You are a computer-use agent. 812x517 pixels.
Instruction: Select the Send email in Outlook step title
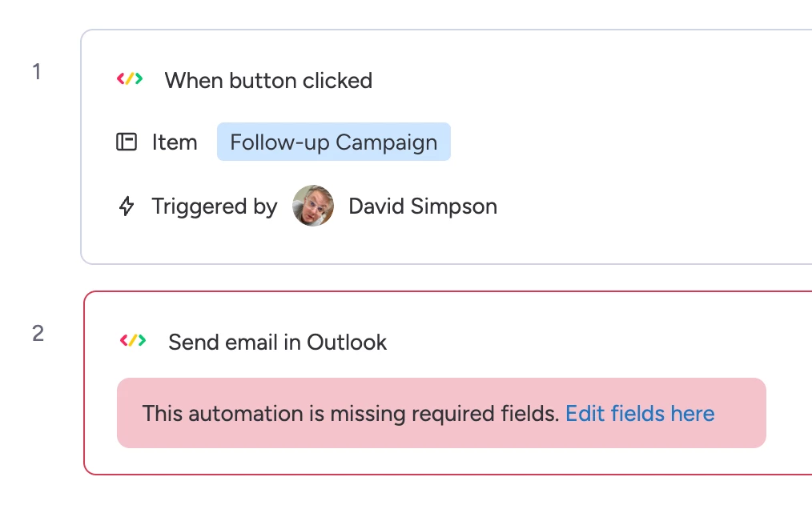point(277,343)
